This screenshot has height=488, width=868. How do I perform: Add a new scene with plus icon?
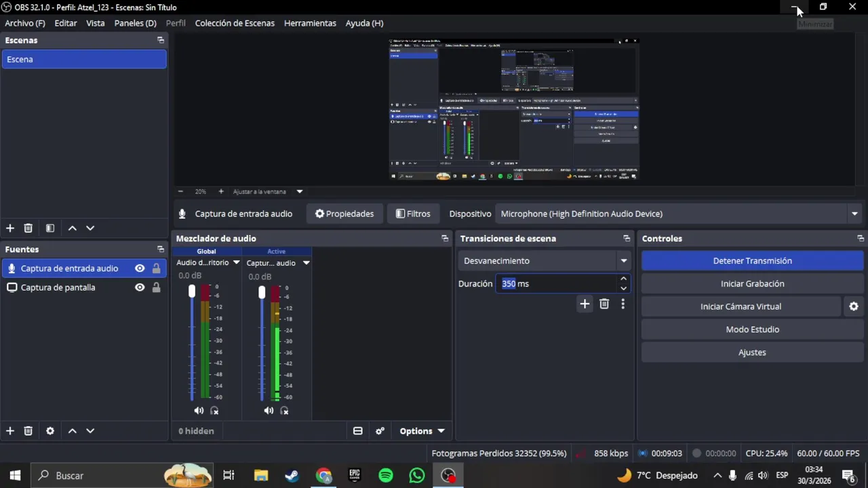(9, 228)
